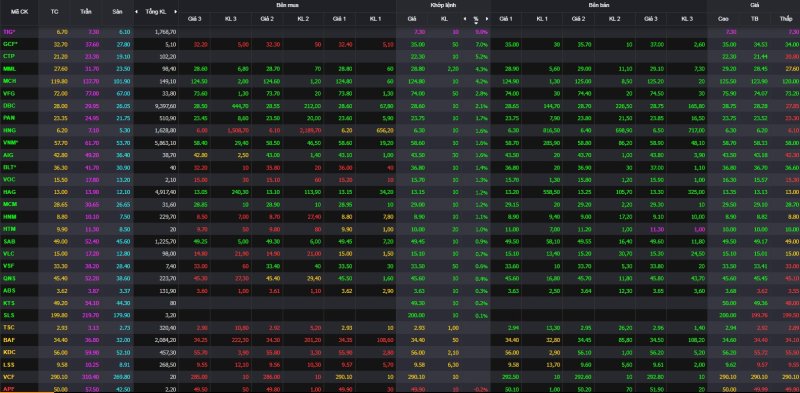Image resolution: width=800 pixels, height=393 pixels.
Task: Click the KL 3 header under Bên bán
Action: pyautogui.click(x=687, y=19)
